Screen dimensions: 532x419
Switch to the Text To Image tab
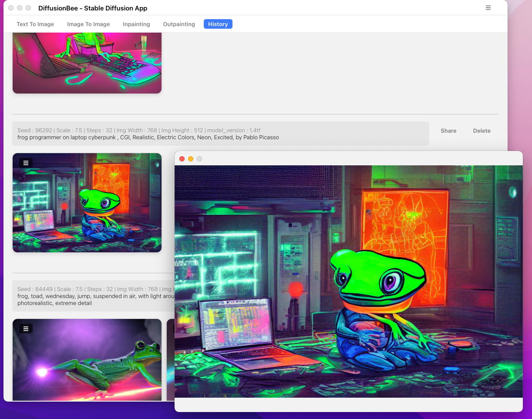35,24
